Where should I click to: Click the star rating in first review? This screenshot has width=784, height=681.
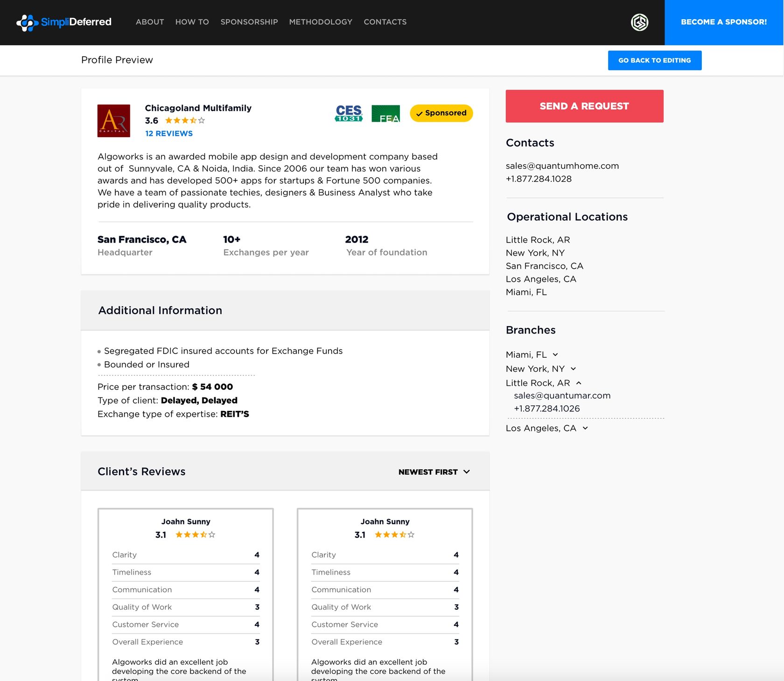click(x=195, y=535)
